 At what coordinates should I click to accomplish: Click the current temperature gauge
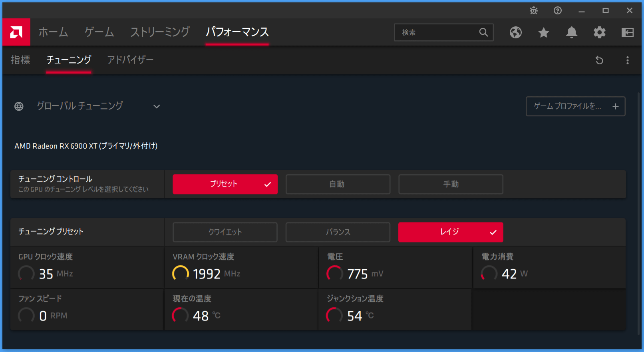[181, 316]
